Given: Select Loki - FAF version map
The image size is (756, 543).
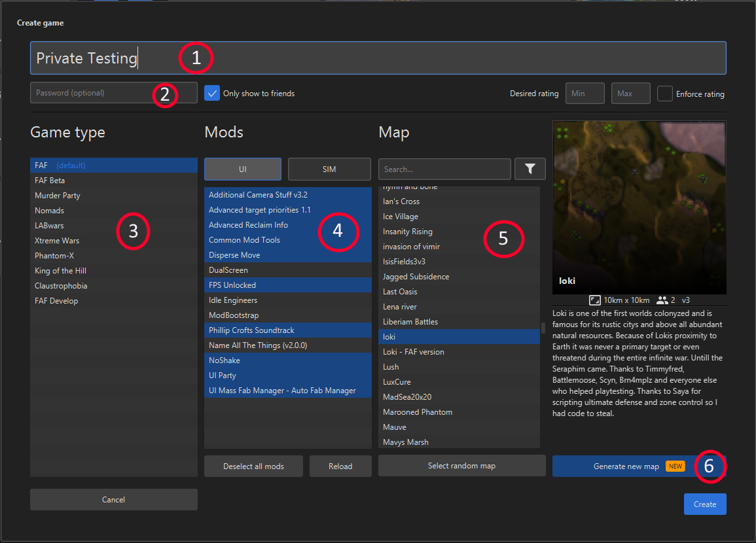Looking at the screenshot, I should [459, 352].
